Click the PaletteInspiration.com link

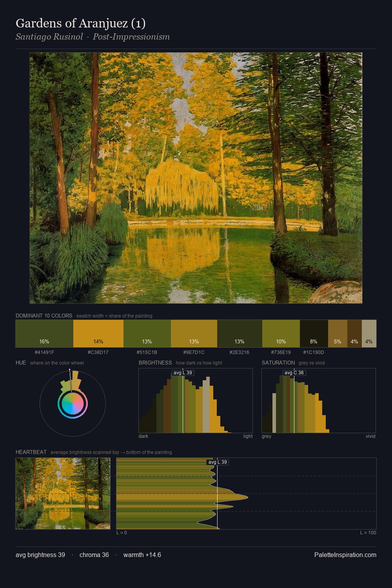click(x=345, y=555)
